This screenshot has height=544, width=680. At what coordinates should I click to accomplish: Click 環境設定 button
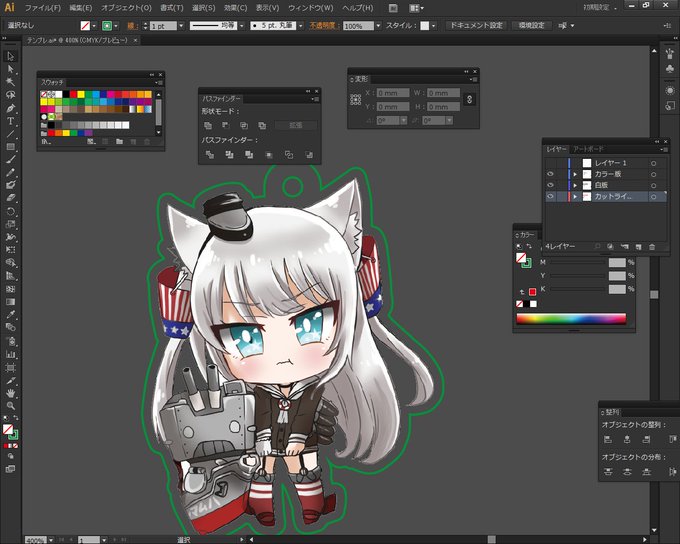point(532,26)
